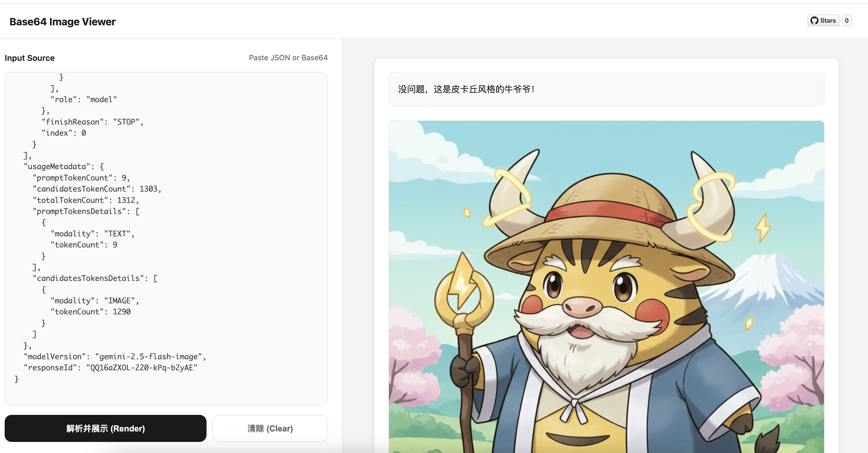Click the Input Source heading
868x453 pixels.
pyautogui.click(x=30, y=58)
